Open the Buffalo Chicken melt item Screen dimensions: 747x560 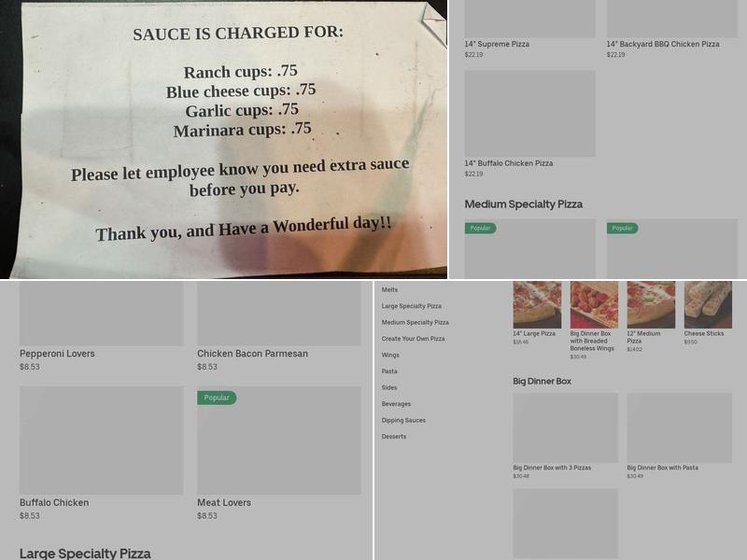pyautogui.click(x=102, y=440)
